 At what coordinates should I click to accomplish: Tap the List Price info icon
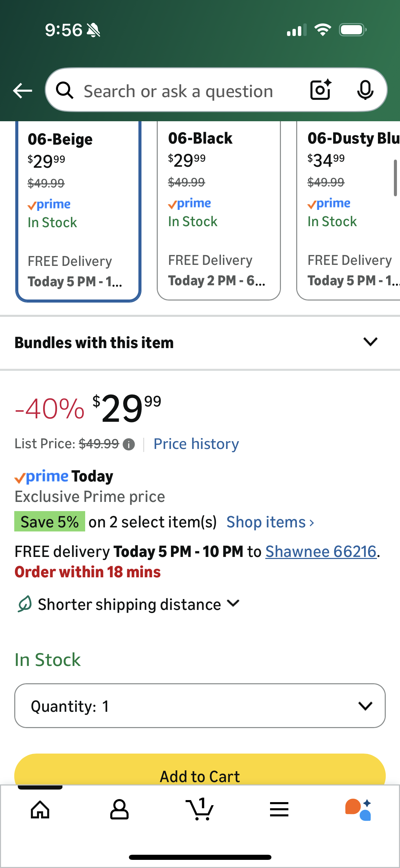click(129, 444)
